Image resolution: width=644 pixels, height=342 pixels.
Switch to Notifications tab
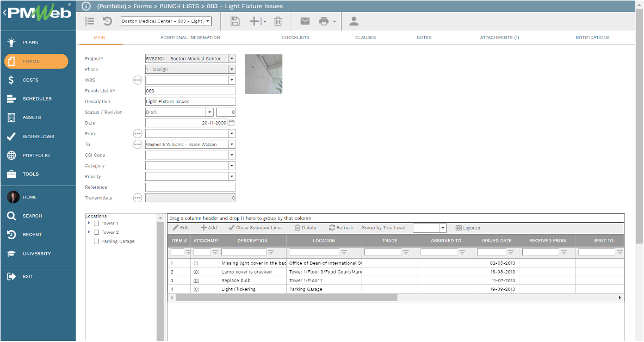(592, 38)
